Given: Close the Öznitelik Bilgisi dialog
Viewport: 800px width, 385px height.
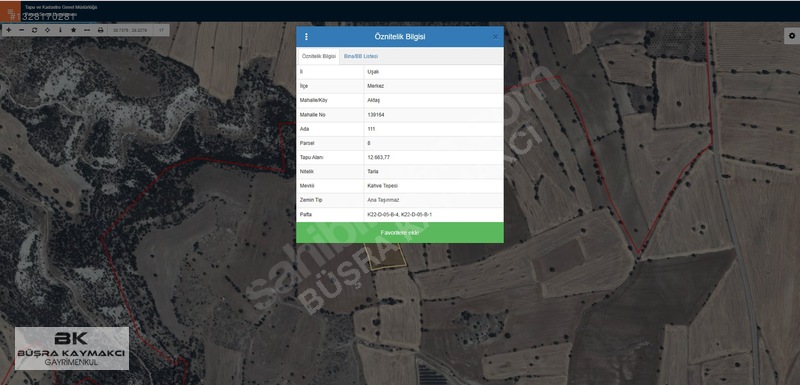Looking at the screenshot, I should 495,37.
